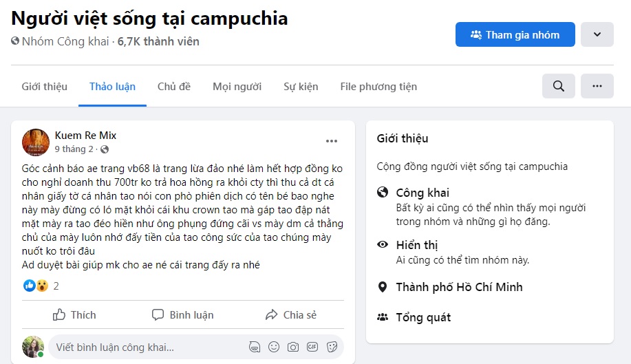Image resolution: width=631 pixels, height=364 pixels.
Task: Click the avatar sticker icon in comment box
Action: click(255, 347)
